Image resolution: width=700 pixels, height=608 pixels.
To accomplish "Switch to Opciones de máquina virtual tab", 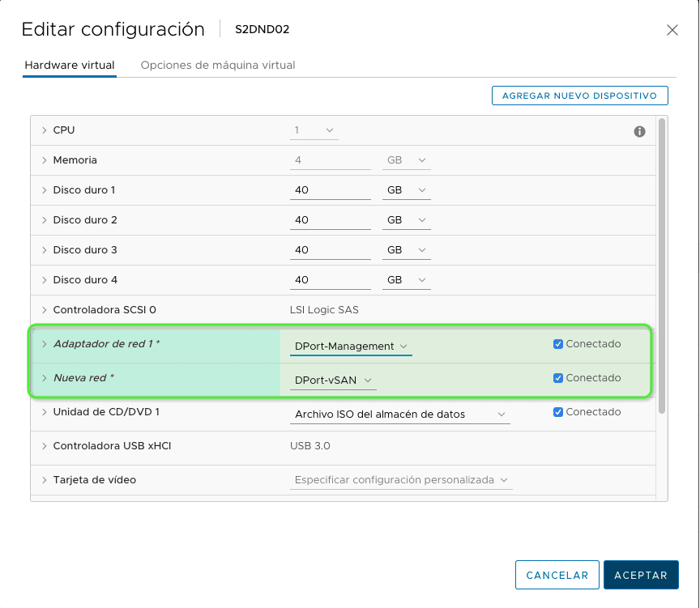I will click(219, 64).
